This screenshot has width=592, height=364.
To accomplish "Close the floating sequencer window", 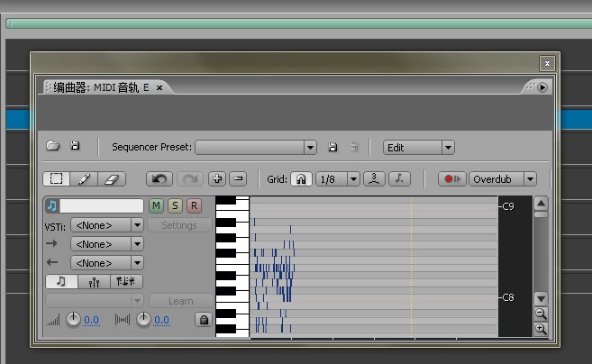I will tap(547, 63).
